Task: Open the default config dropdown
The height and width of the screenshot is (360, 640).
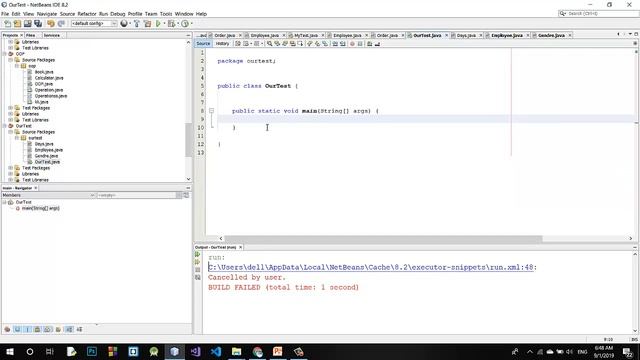Action: (94, 24)
